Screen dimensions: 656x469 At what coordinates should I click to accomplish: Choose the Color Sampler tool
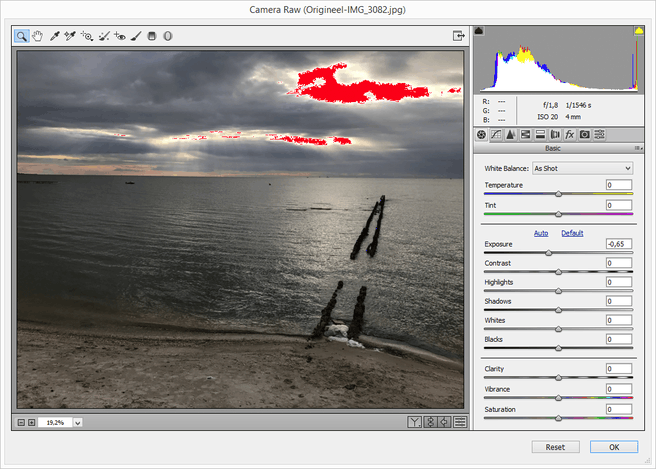tap(70, 36)
